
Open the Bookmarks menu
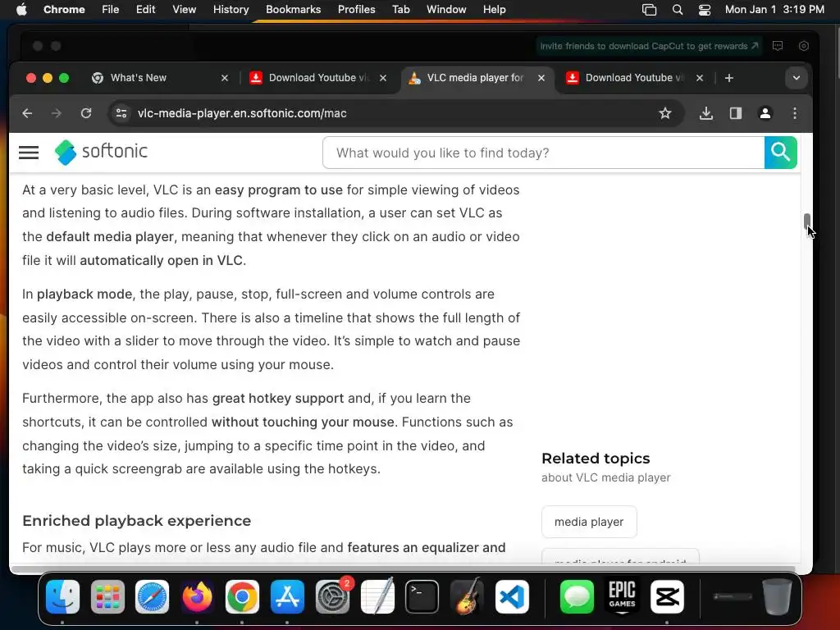pos(293,9)
